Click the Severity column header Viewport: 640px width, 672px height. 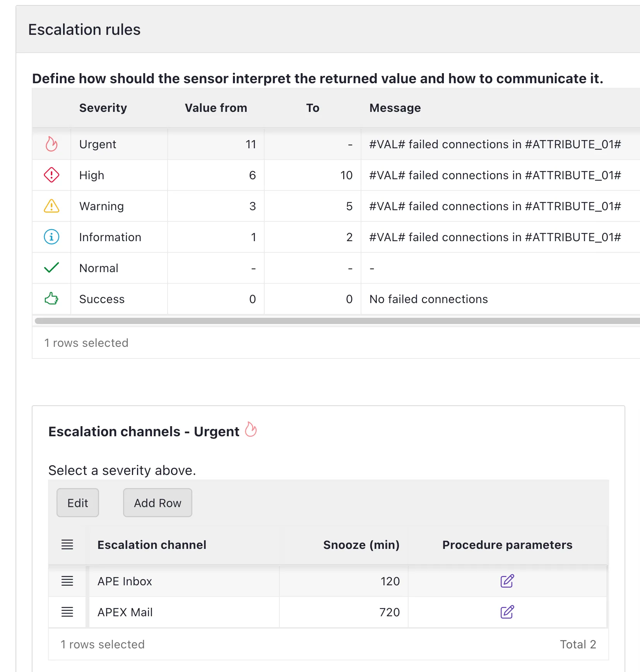pos(103,108)
